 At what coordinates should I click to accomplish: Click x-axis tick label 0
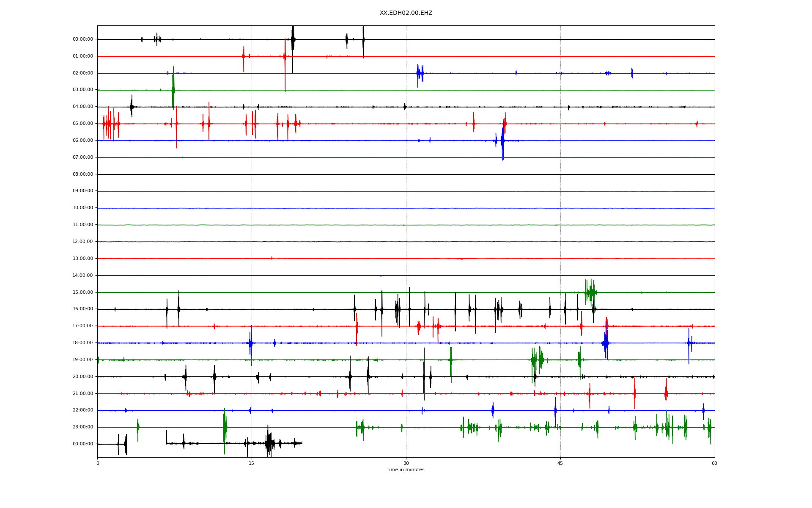[98, 463]
